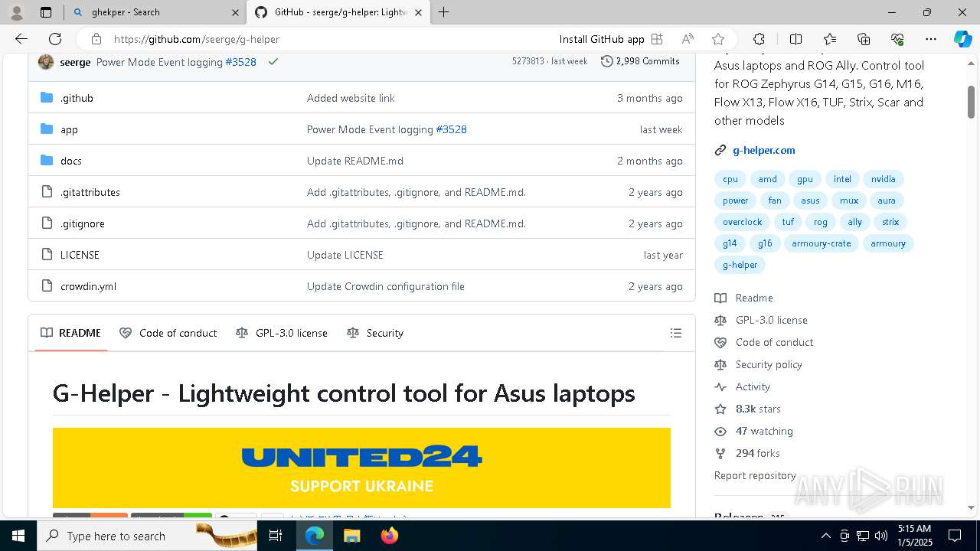The width and height of the screenshot is (980, 551).
Task: Open the Security tab
Action: coord(375,333)
